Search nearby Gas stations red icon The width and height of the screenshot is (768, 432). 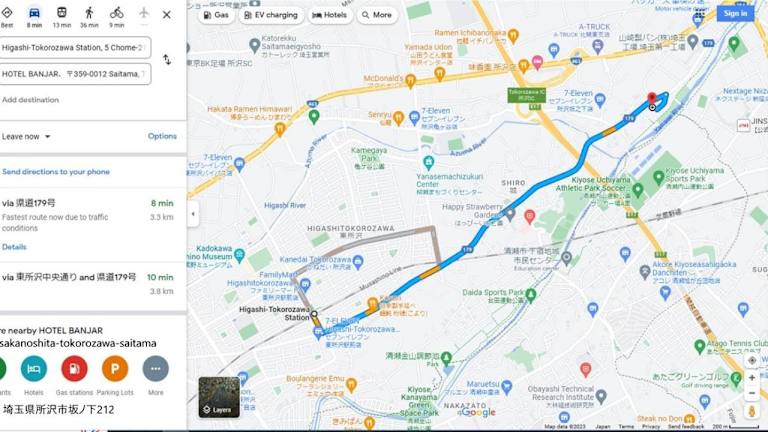pyautogui.click(x=74, y=369)
